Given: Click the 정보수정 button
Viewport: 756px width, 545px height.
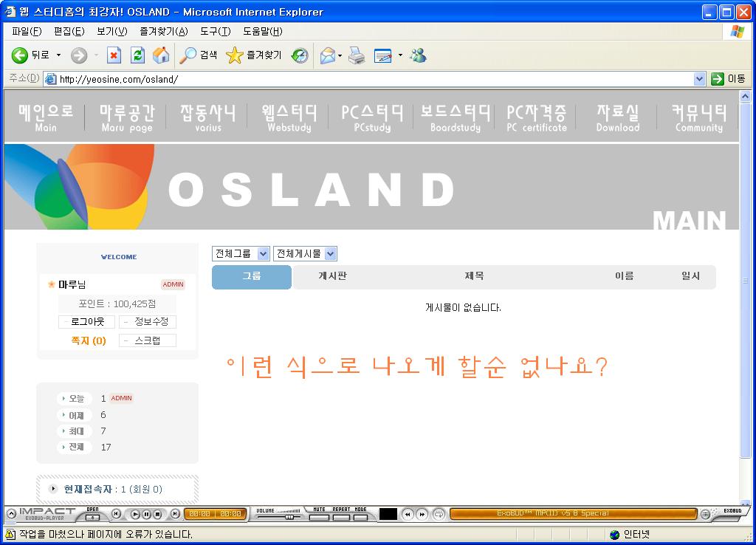Looking at the screenshot, I should point(148,322).
